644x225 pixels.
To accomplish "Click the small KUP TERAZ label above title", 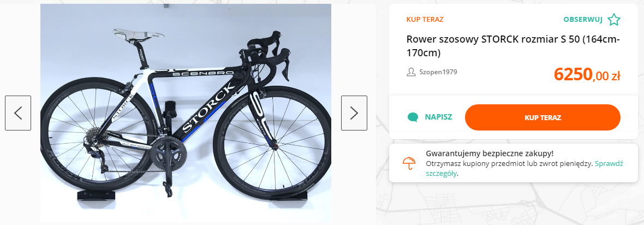I will (425, 20).
